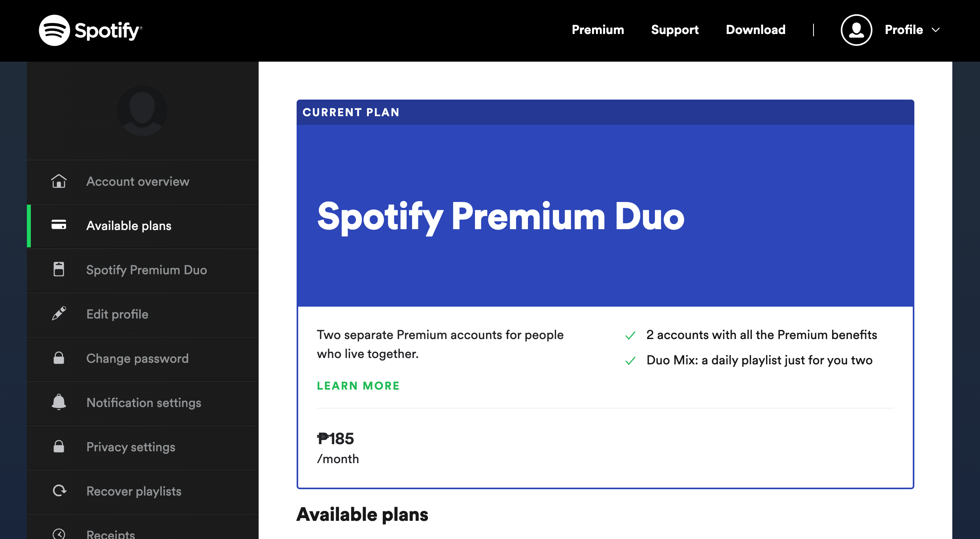Select the Account overview home icon

pos(59,181)
